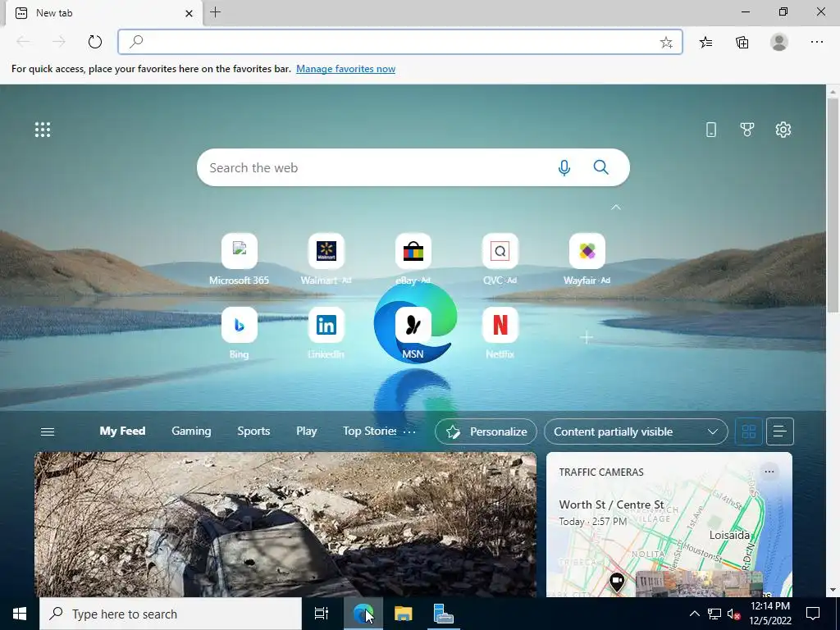Screen dimensions: 840x630
Task: Open Traffic Cameras card options ellipsis
Action: (x=769, y=472)
